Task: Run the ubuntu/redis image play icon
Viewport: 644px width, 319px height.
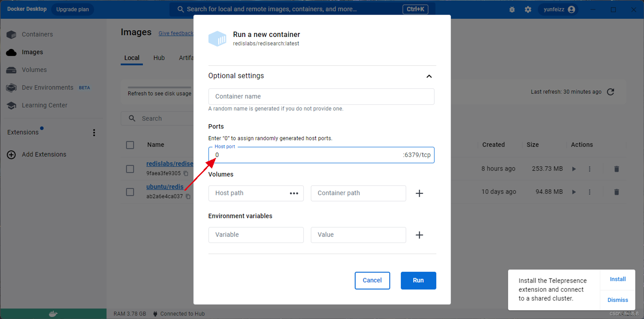Action: point(574,192)
